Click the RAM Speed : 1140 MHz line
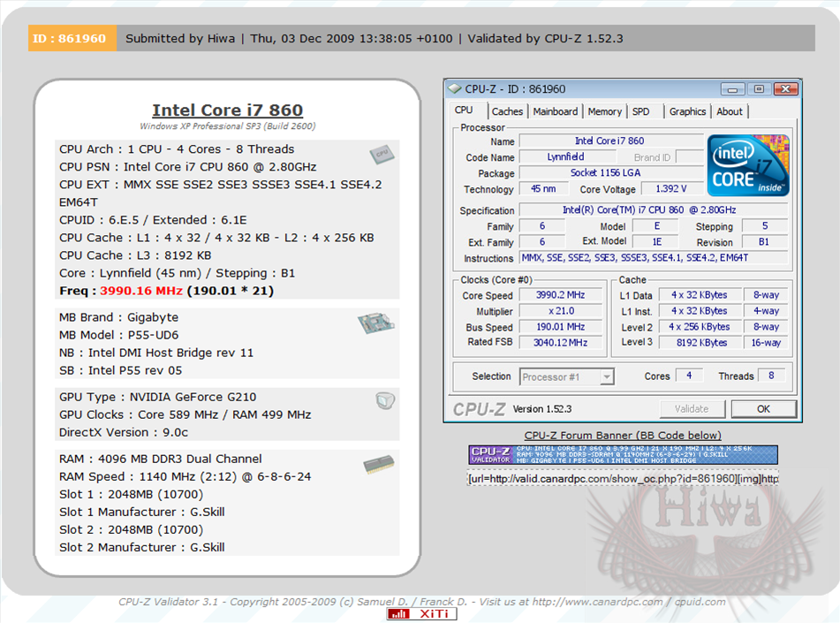 [185, 476]
